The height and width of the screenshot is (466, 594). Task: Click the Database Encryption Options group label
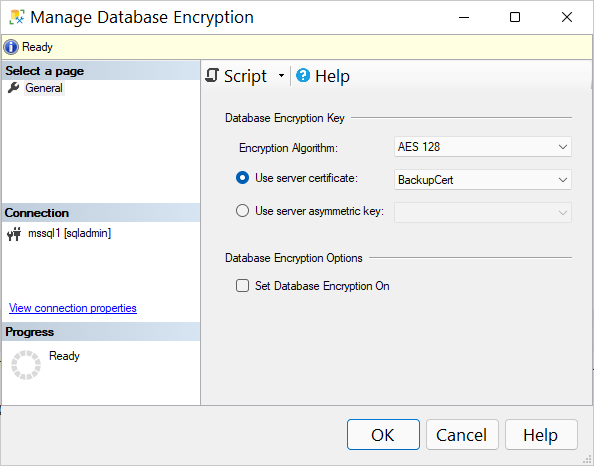[294, 258]
